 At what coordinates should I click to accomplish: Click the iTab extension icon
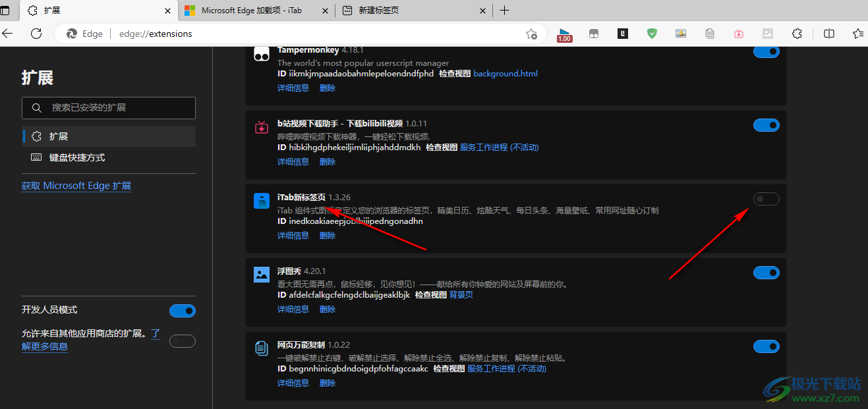262,201
